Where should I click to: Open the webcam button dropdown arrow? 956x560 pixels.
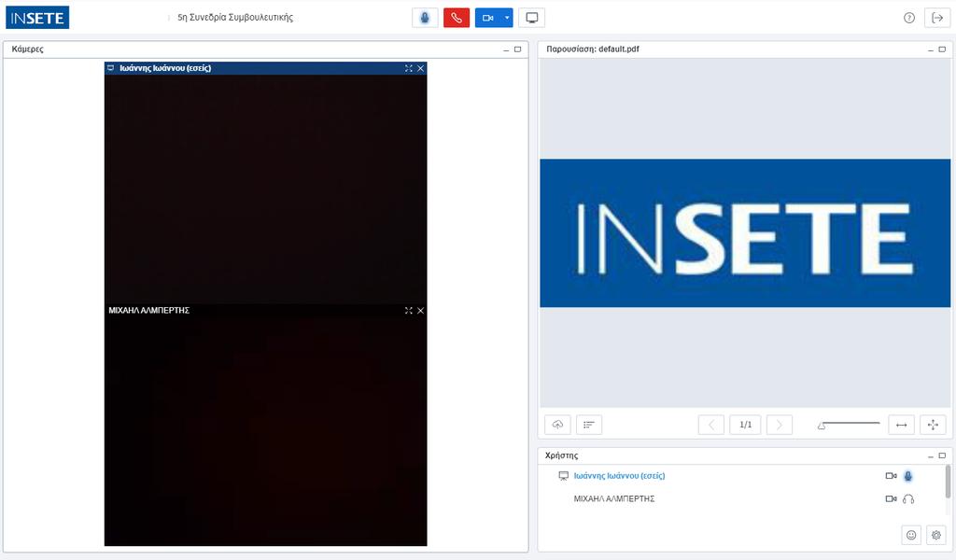pyautogui.click(x=507, y=18)
